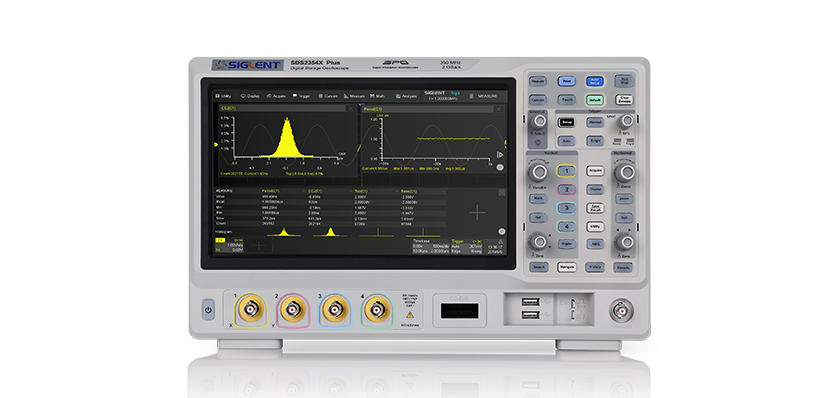Close the Period(C1) trend window

click(x=499, y=109)
